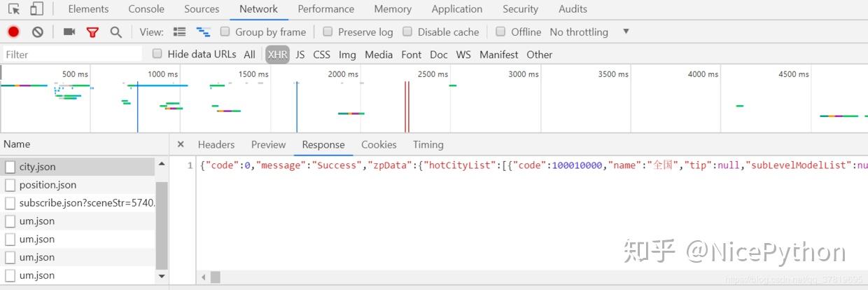Screen dimensions: 868x290
Task: Click the request list vertical scrollbar thumb
Action: (162, 226)
